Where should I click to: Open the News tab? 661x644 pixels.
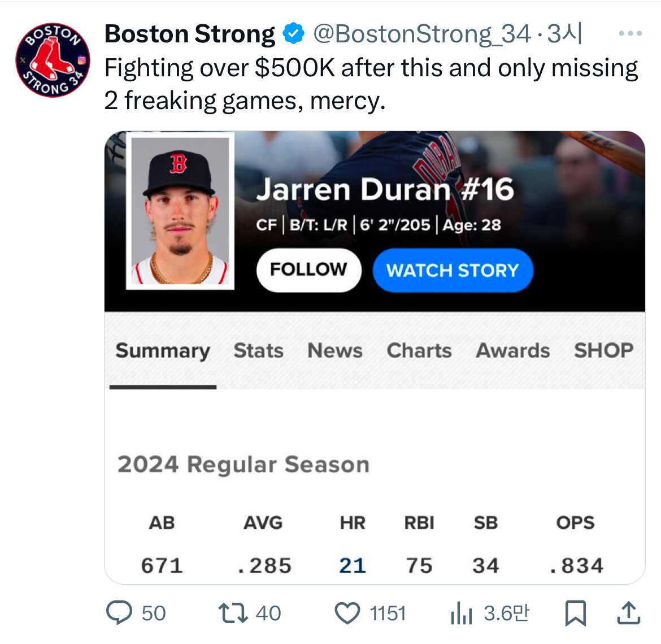pos(334,351)
